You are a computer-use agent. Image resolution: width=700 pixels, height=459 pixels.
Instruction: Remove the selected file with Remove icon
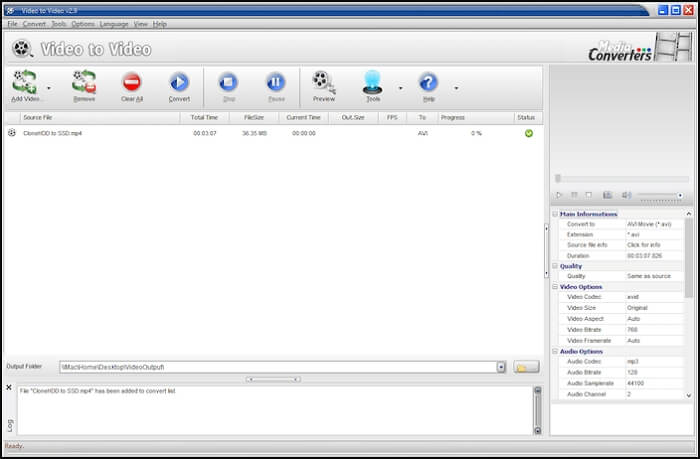pyautogui.click(x=84, y=84)
